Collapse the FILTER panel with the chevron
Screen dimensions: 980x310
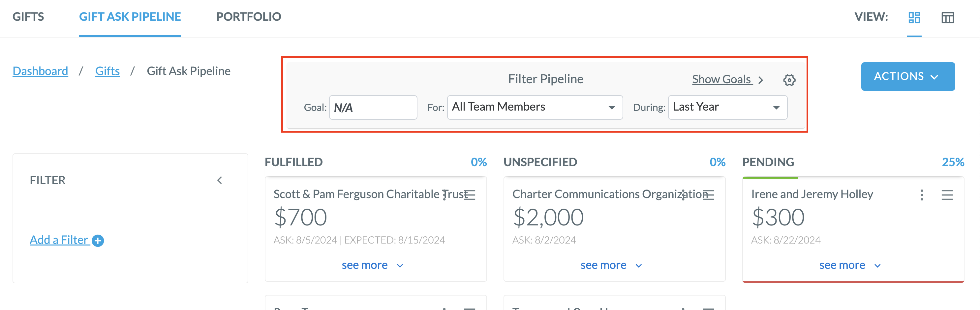coord(220,180)
